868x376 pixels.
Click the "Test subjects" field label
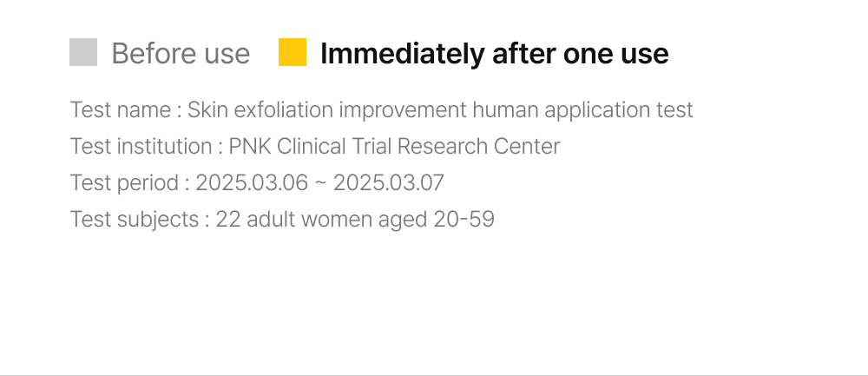[x=134, y=219]
